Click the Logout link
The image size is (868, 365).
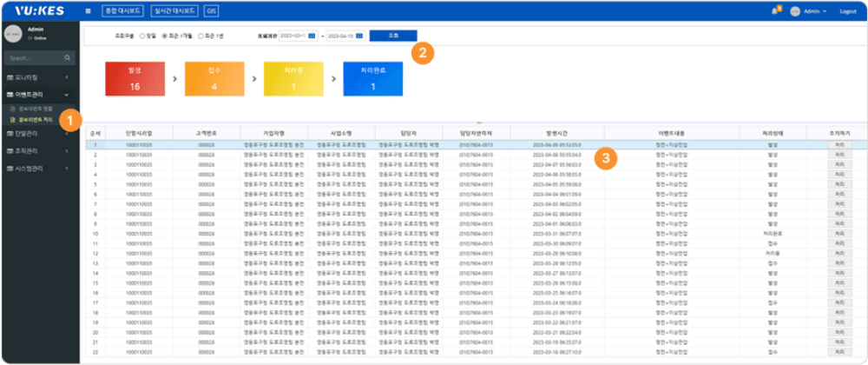point(847,11)
